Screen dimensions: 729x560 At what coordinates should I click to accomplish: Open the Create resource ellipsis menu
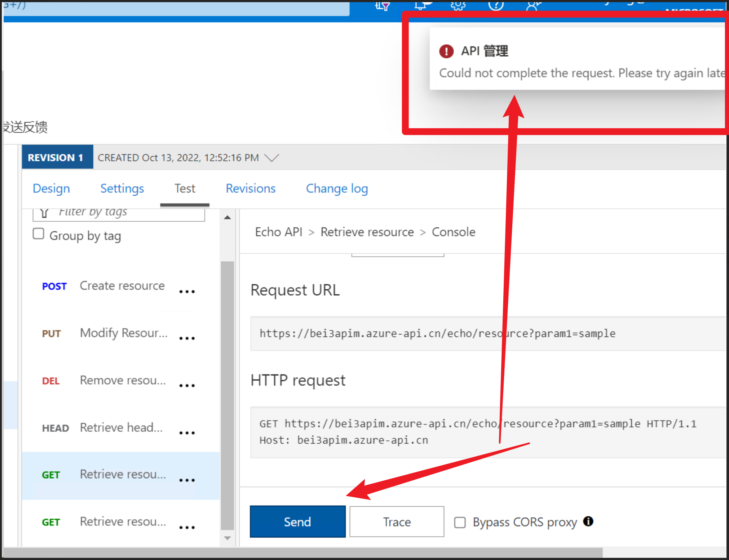coord(187,291)
